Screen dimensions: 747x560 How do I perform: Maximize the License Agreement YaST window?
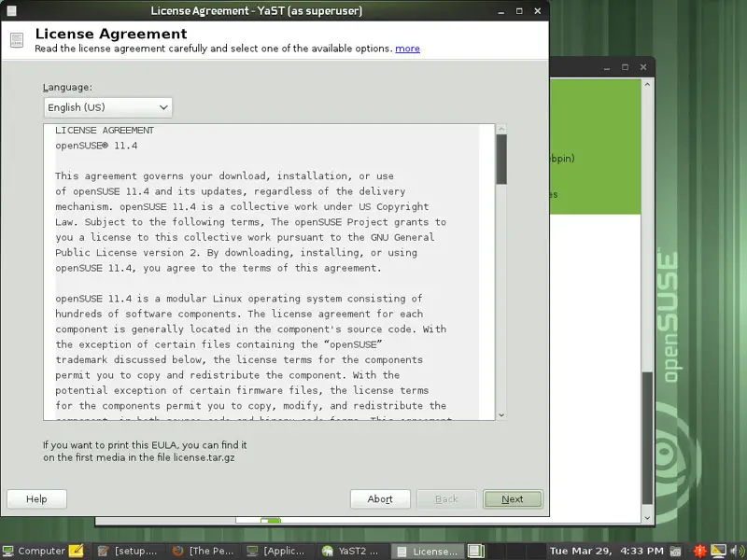(x=519, y=11)
